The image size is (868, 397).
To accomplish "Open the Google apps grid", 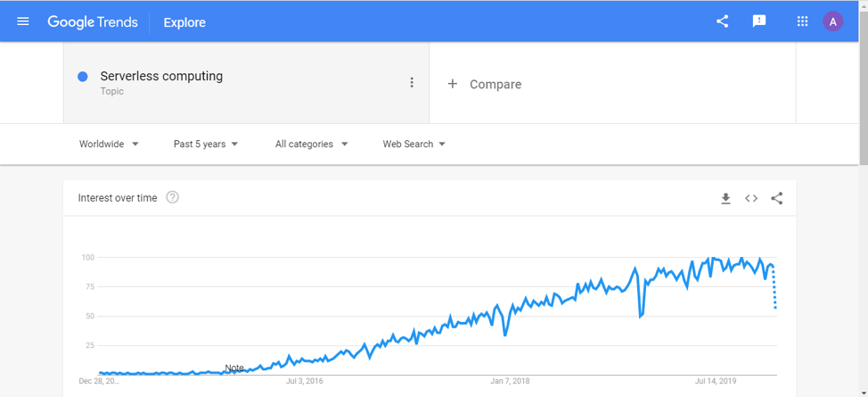I will [x=802, y=21].
